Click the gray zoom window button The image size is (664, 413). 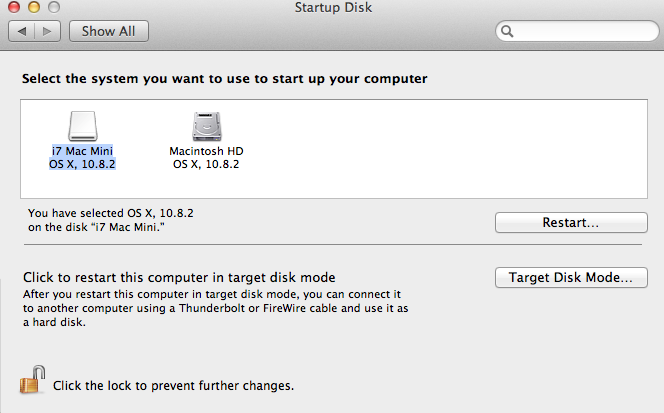54,7
